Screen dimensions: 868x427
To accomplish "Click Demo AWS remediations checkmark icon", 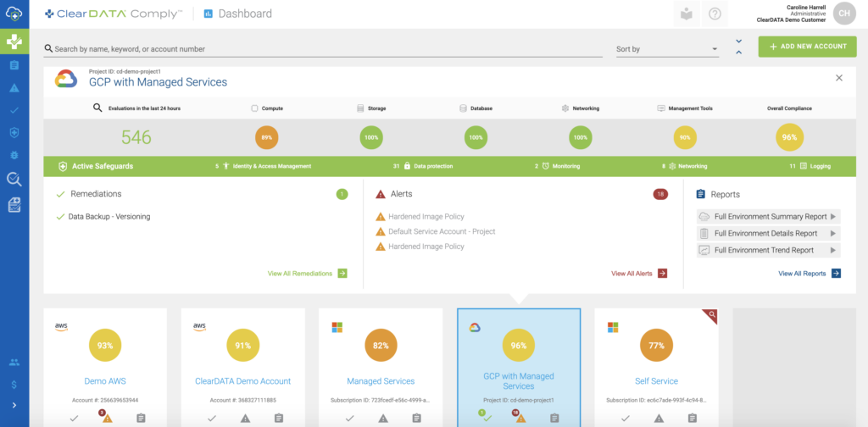I will (75, 419).
